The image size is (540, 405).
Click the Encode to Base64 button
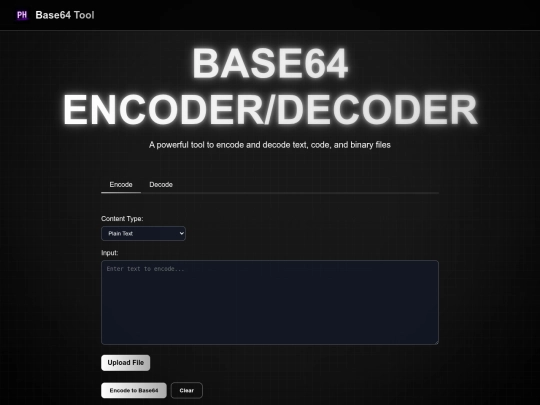[134, 390]
